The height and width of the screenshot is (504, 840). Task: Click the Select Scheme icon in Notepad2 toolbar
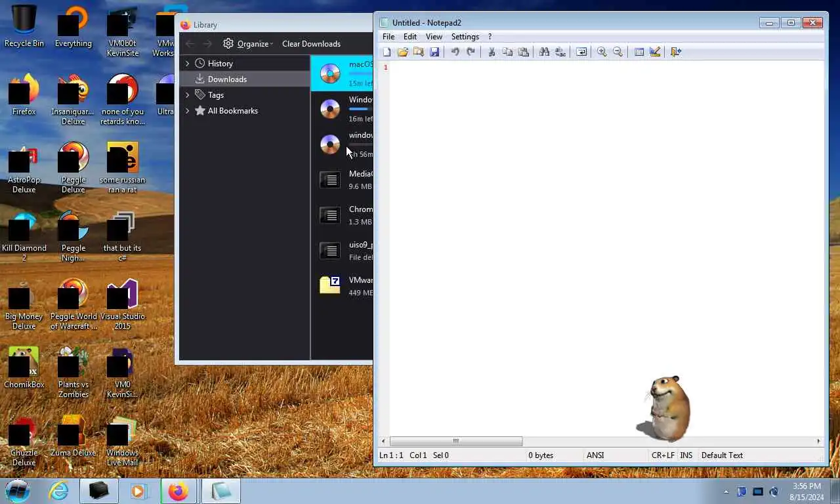pyautogui.click(x=639, y=52)
